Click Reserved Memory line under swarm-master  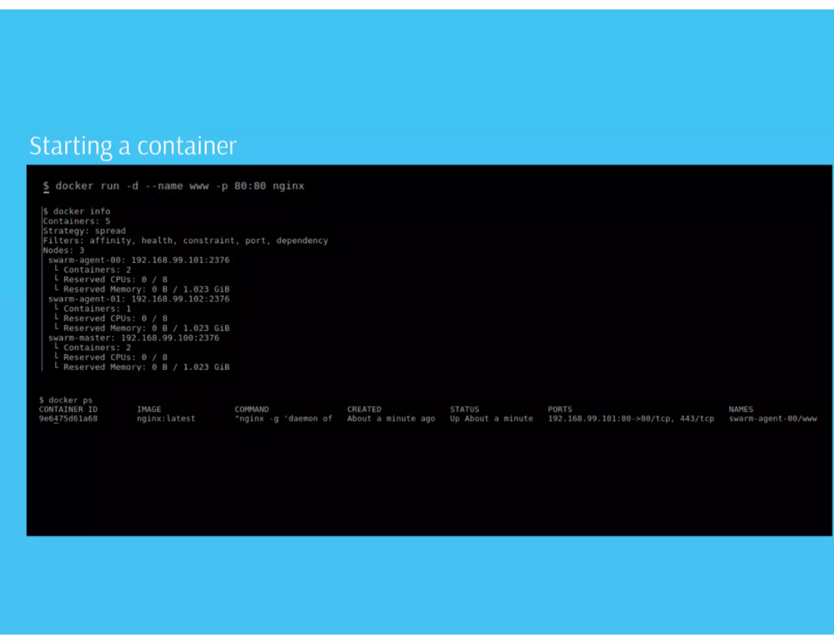(146, 367)
